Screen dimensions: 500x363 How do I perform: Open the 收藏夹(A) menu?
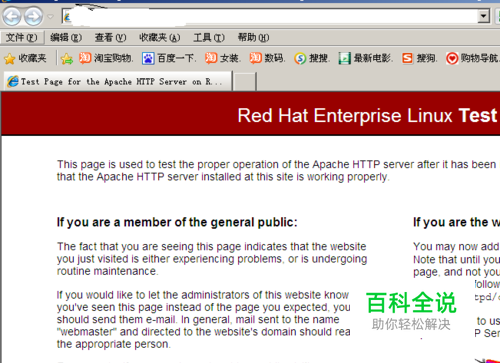coord(160,37)
